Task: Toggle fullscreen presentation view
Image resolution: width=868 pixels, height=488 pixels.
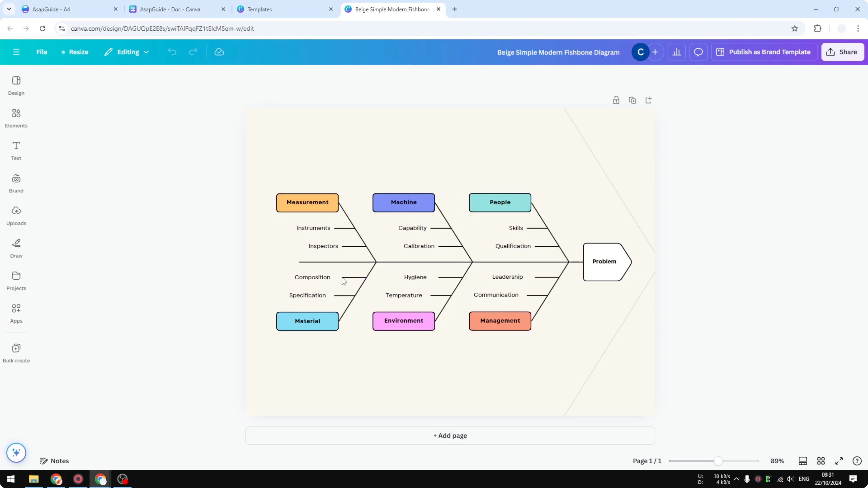Action: click(x=839, y=461)
